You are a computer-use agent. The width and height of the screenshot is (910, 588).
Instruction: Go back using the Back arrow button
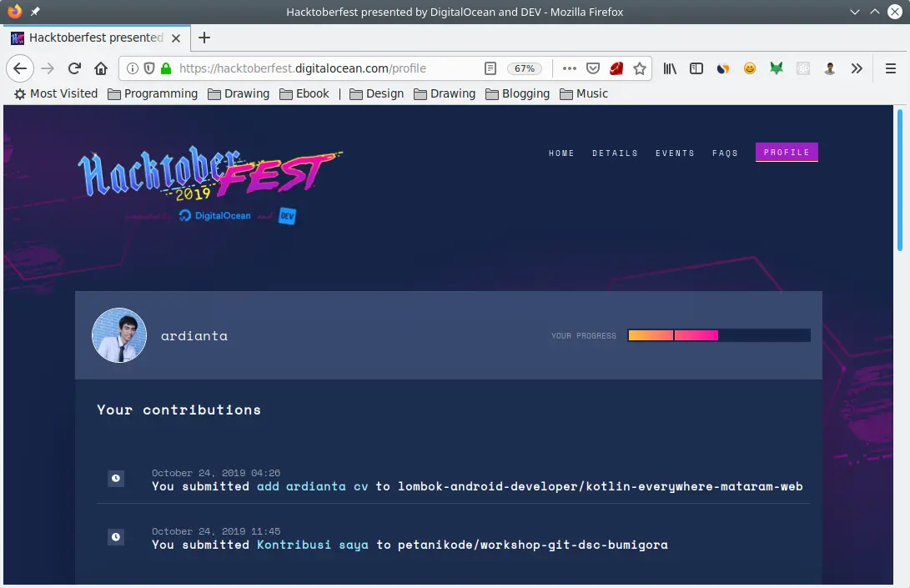[x=20, y=68]
